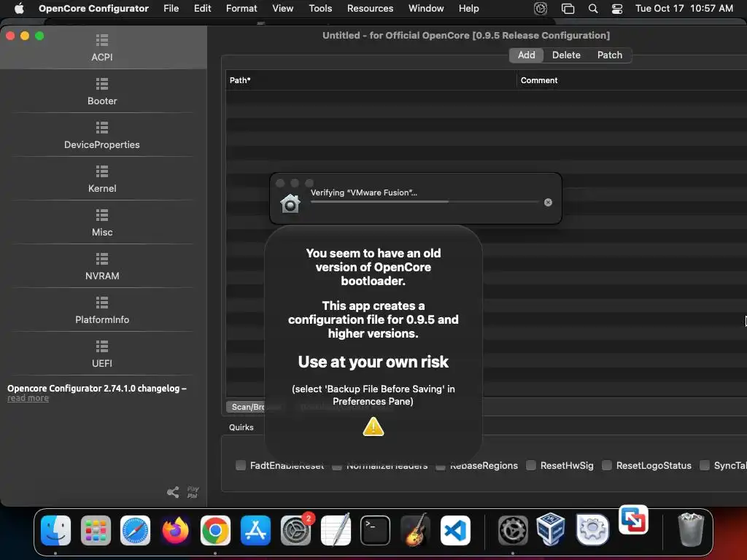Viewport: 747px width, 560px height.
Task: Toggle the RebaseRegions checkbox
Action: pos(441,465)
